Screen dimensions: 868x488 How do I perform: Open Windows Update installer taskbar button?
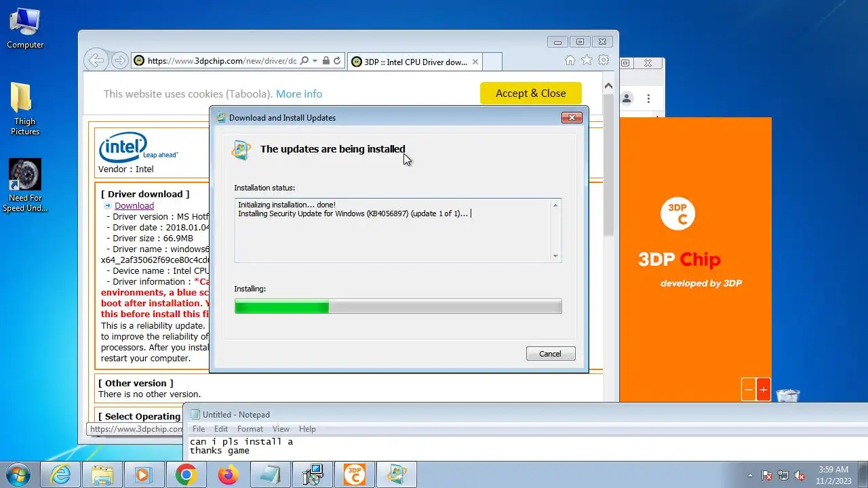tap(397, 474)
